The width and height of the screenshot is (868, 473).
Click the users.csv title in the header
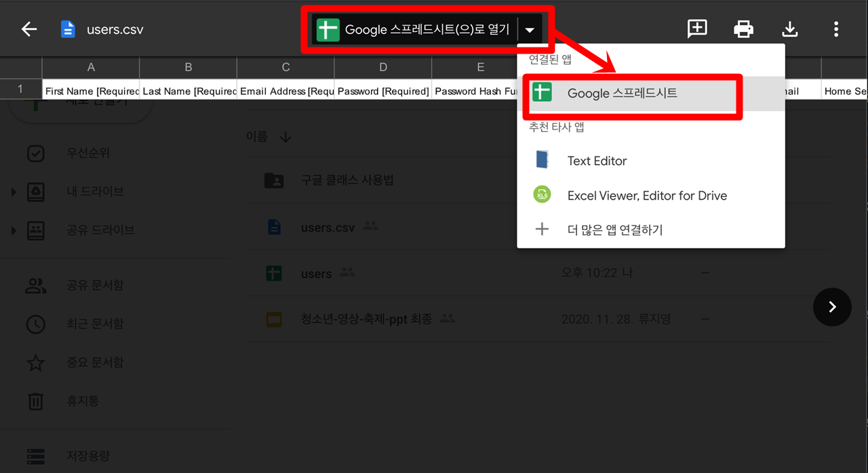115,30
